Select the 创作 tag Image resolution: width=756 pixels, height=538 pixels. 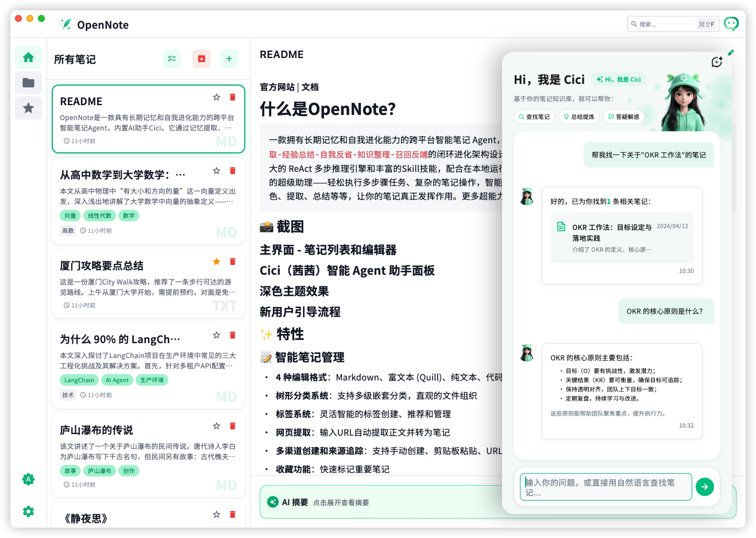click(129, 471)
